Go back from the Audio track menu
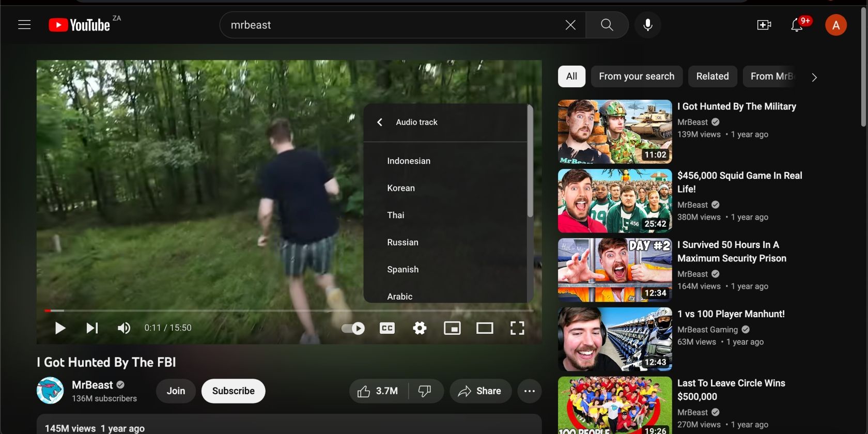Viewport: 868px width, 434px height. click(380, 122)
